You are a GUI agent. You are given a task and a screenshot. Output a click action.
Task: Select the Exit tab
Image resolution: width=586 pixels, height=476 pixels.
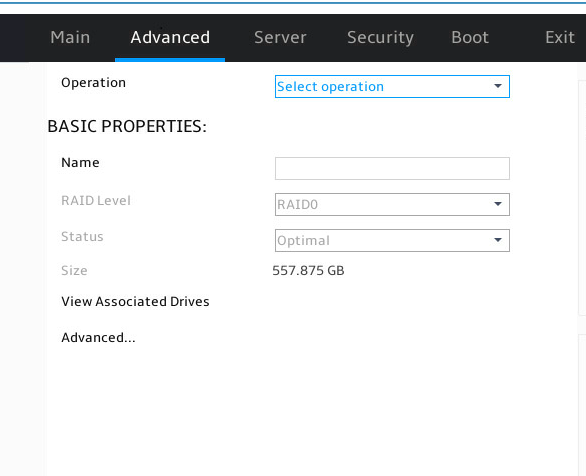tap(559, 37)
